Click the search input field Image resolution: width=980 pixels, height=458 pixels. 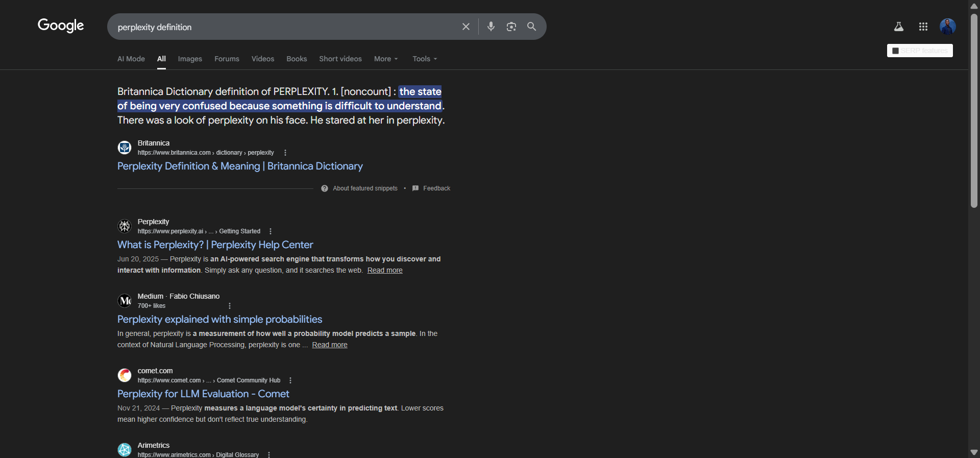point(286,27)
